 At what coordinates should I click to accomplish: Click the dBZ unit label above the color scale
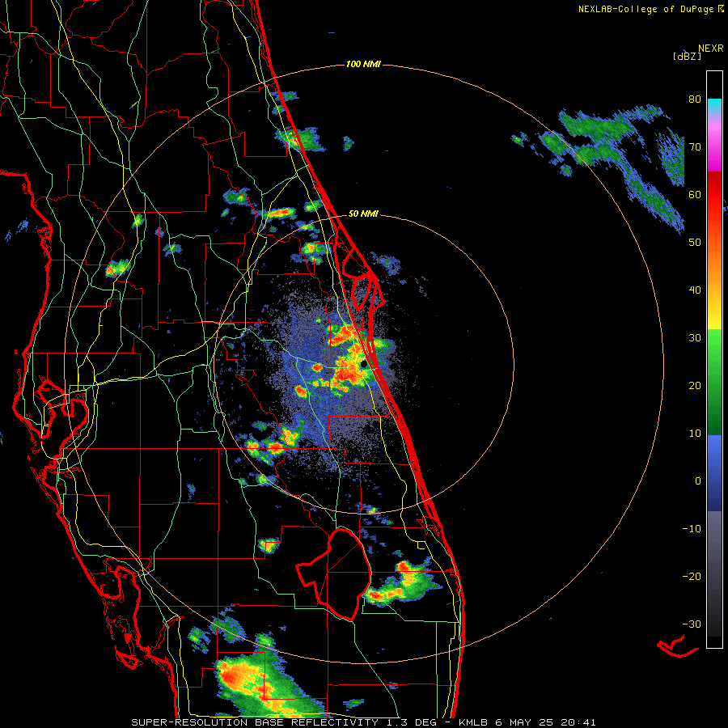point(687,56)
